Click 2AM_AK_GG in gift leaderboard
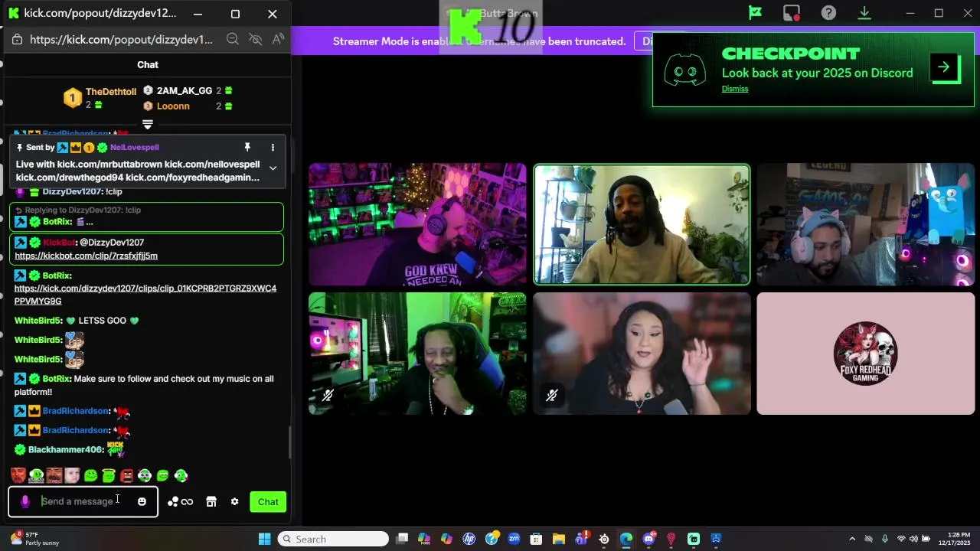This screenshot has height=551, width=980. 185,91
